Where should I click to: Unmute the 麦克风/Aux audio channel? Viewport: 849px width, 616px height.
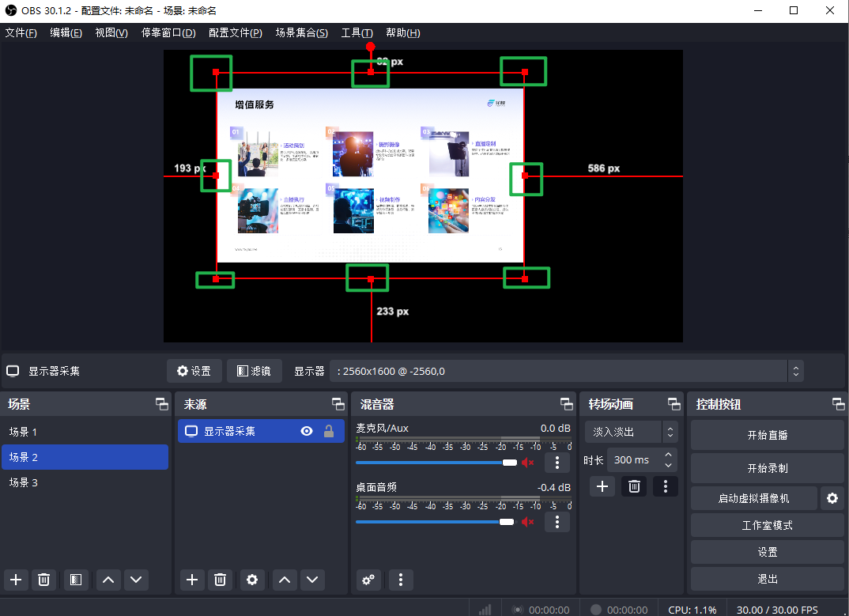tap(528, 463)
